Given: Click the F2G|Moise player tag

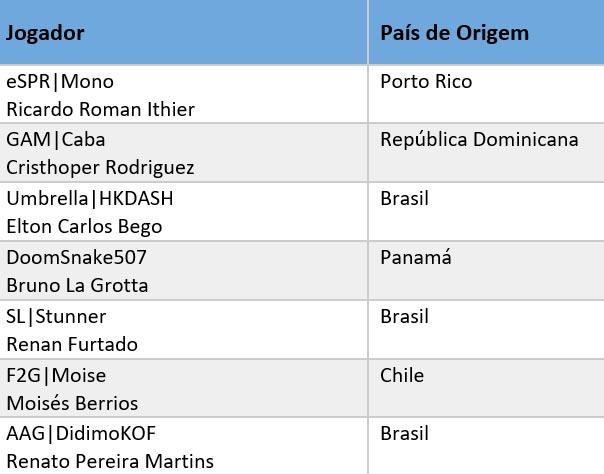Looking at the screenshot, I should [56, 375].
